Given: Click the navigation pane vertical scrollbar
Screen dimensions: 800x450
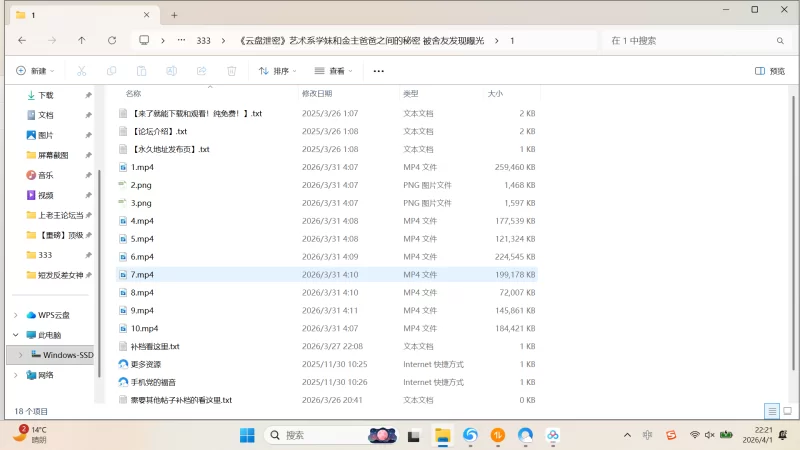Looking at the screenshot, I should point(98,230).
